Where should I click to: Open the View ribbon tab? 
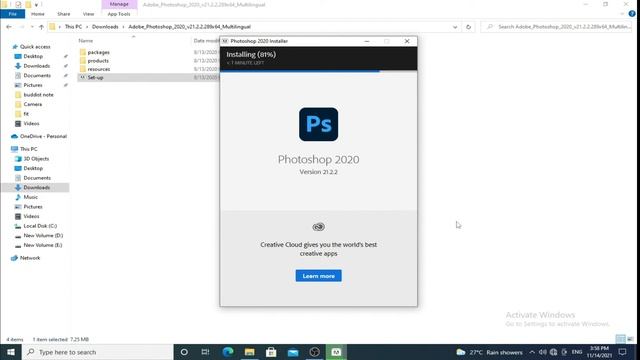point(88,14)
